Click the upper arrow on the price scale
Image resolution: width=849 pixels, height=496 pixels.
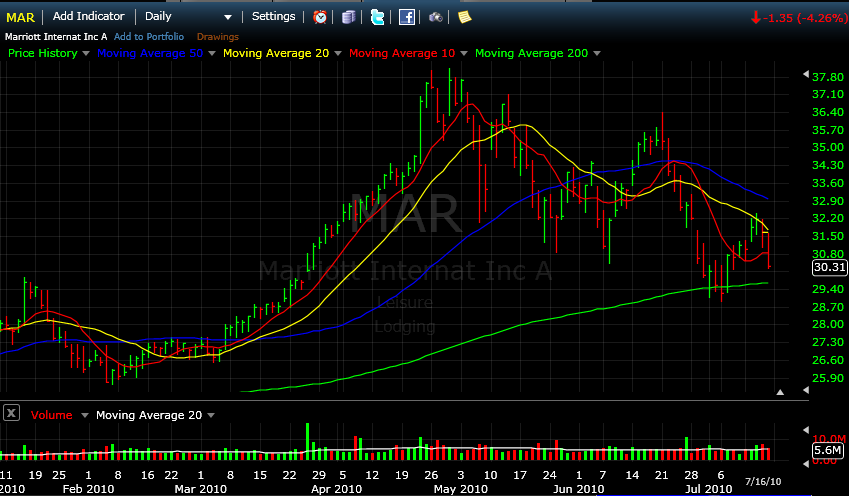click(806, 74)
